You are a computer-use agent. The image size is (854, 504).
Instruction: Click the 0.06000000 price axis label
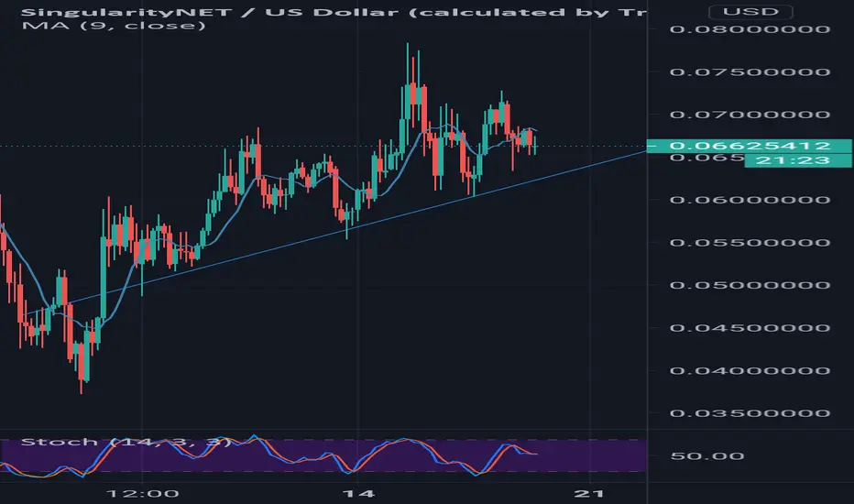coord(750,200)
